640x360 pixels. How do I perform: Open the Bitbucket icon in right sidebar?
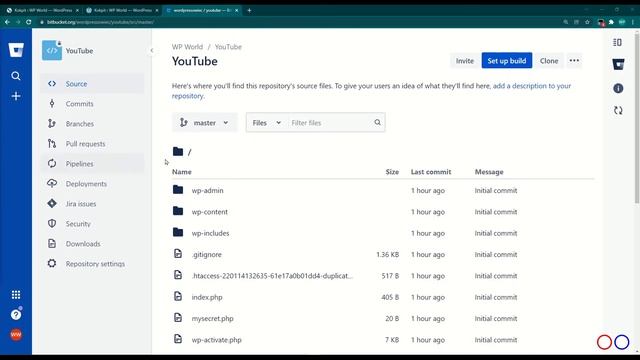618,64
